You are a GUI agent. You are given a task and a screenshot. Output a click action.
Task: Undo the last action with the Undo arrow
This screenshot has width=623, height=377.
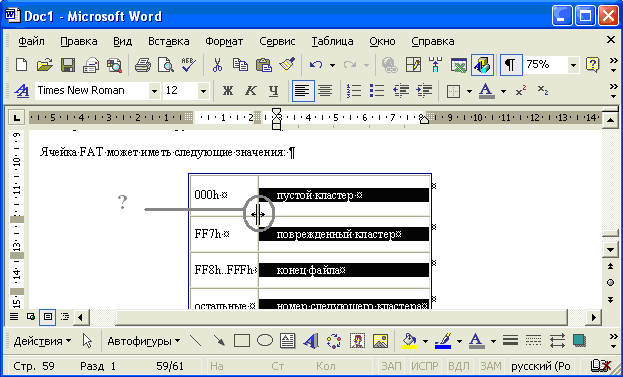[316, 65]
